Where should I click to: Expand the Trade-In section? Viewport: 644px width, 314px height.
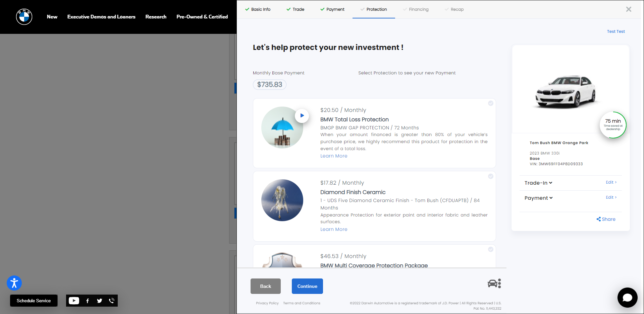[x=538, y=183]
